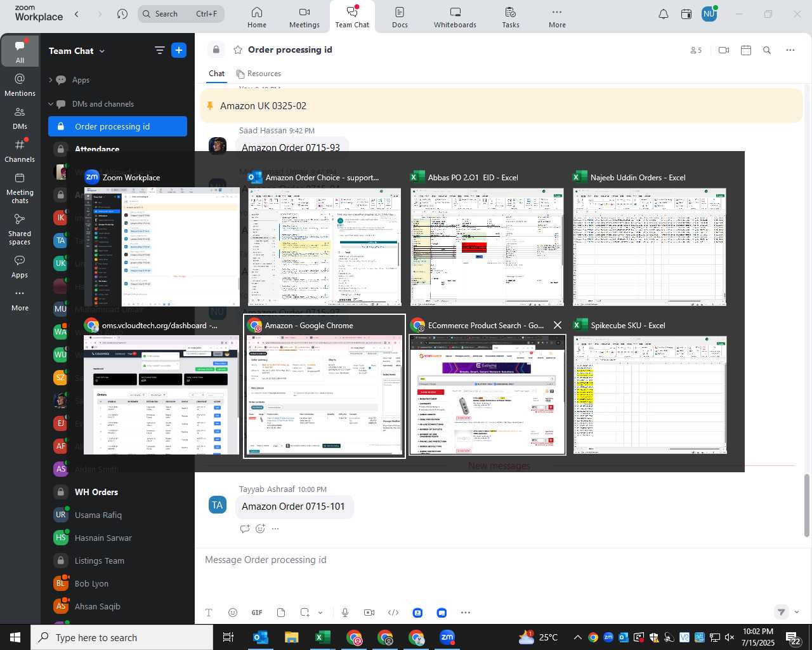Switch to the Meetings tab
Image resolution: width=812 pixels, height=650 pixels.
[x=304, y=17]
